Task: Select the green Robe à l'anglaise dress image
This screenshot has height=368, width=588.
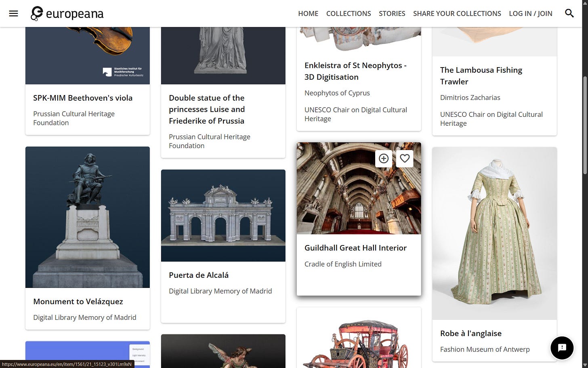Action: coord(495,233)
